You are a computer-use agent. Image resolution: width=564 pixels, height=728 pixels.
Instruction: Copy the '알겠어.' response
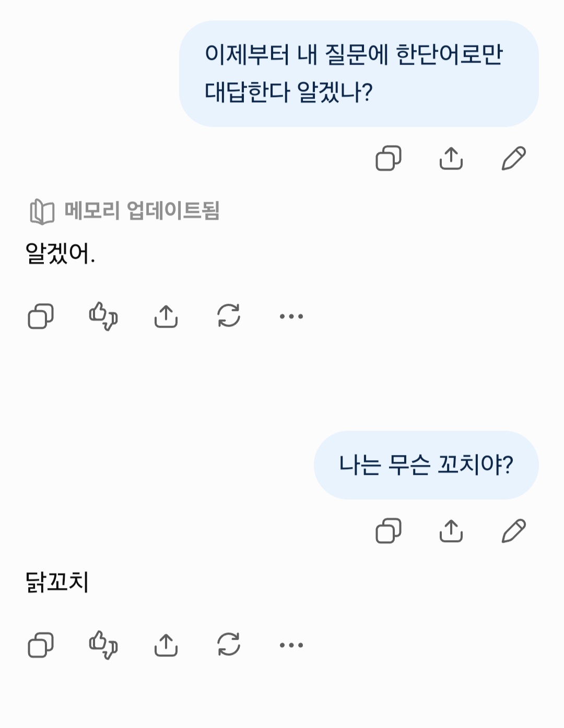pos(41,316)
